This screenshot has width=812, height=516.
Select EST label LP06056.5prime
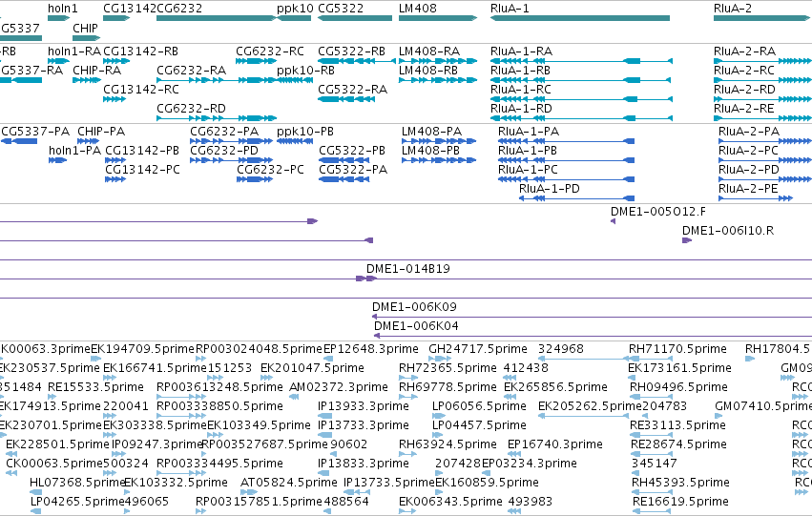(x=480, y=406)
